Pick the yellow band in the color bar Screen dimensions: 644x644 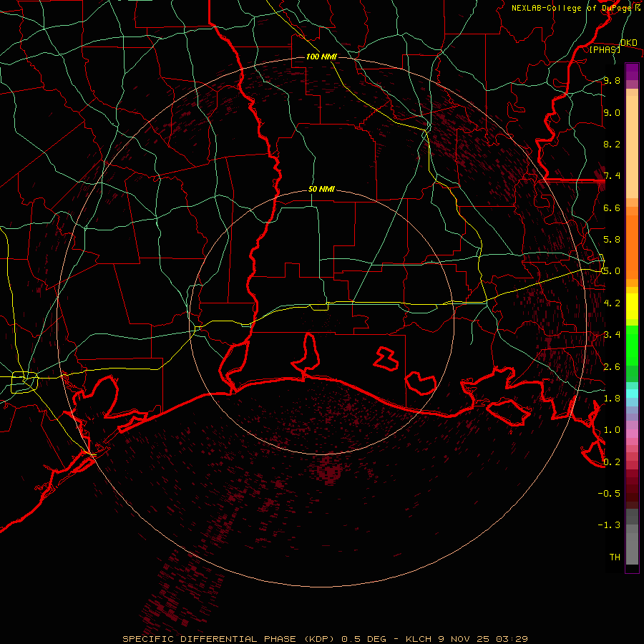coord(632,306)
